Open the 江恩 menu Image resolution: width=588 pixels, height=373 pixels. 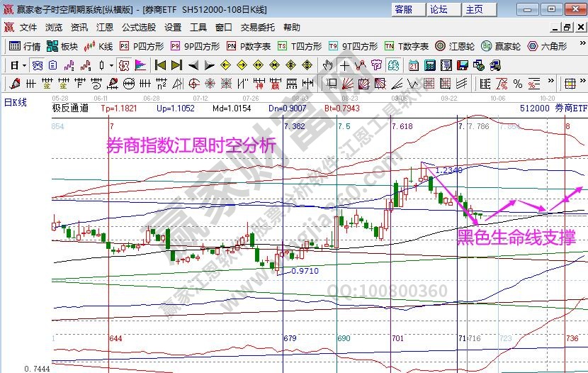click(x=104, y=28)
